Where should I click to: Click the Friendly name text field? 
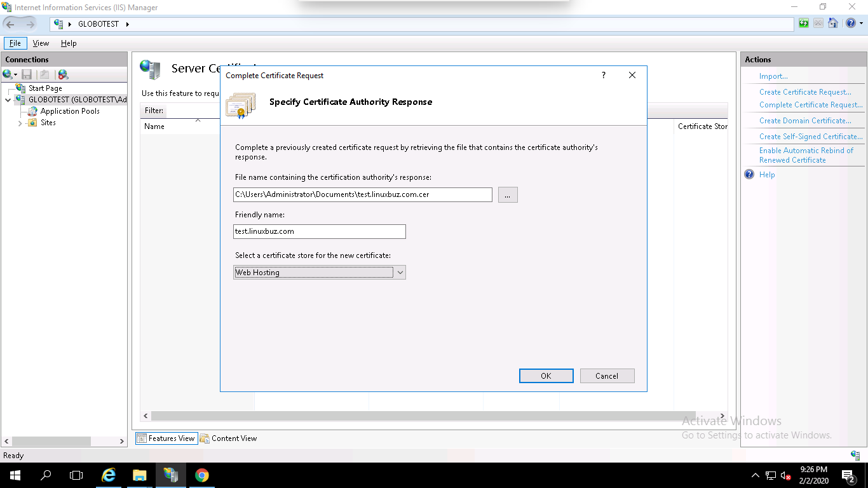[320, 231]
